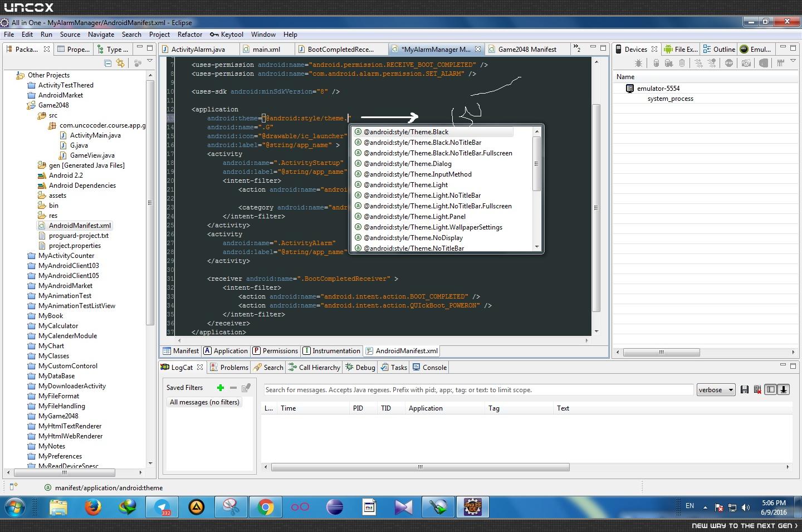
Task: Click Screen Capture camera icon in Devices
Action: (x=746, y=64)
